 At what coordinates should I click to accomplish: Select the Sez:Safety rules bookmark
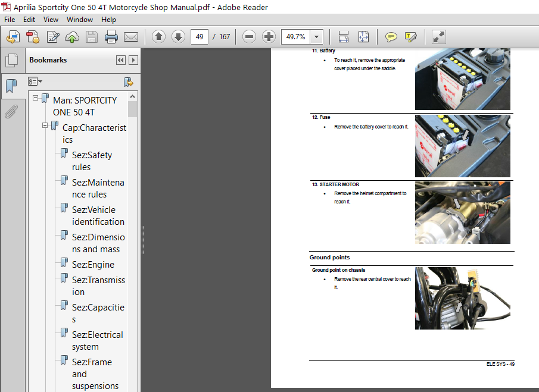[92, 161]
